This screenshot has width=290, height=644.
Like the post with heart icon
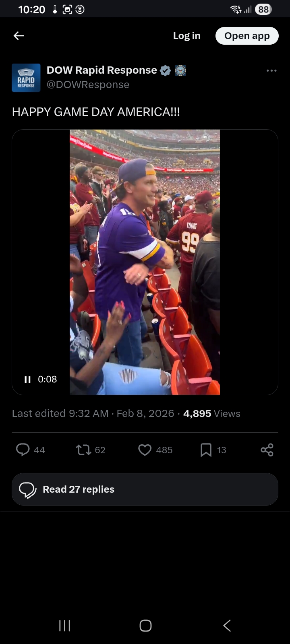(145, 450)
